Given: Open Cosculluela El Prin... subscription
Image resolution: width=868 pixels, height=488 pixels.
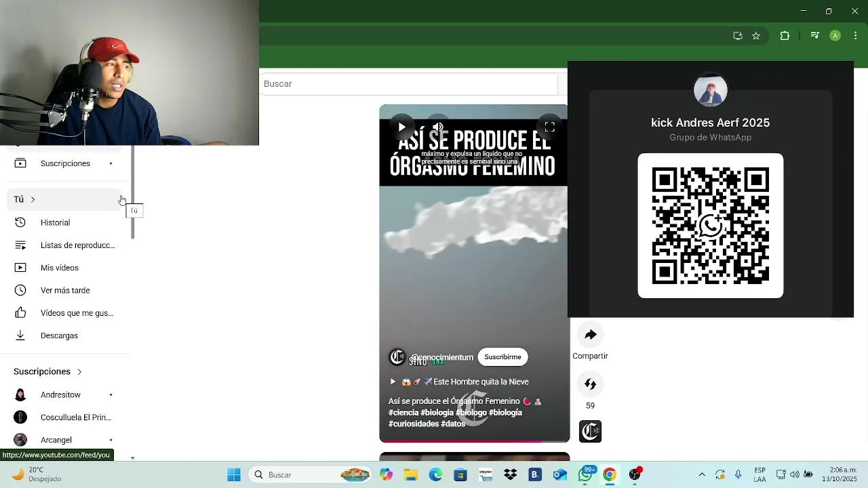Looking at the screenshot, I should tap(65, 418).
